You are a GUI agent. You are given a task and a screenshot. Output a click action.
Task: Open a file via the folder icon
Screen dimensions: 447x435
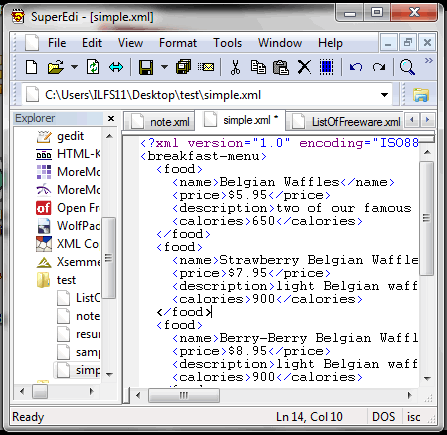pyautogui.click(x=56, y=67)
